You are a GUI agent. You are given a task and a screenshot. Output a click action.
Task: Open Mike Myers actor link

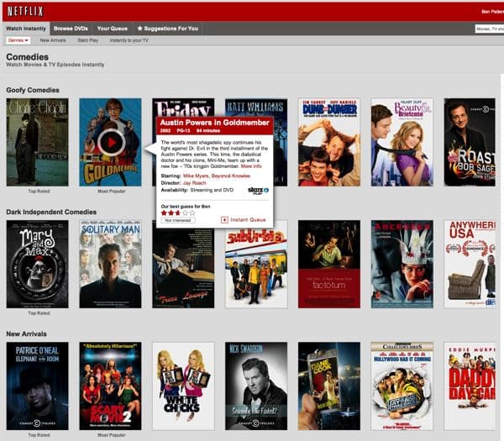pyautogui.click(x=196, y=176)
